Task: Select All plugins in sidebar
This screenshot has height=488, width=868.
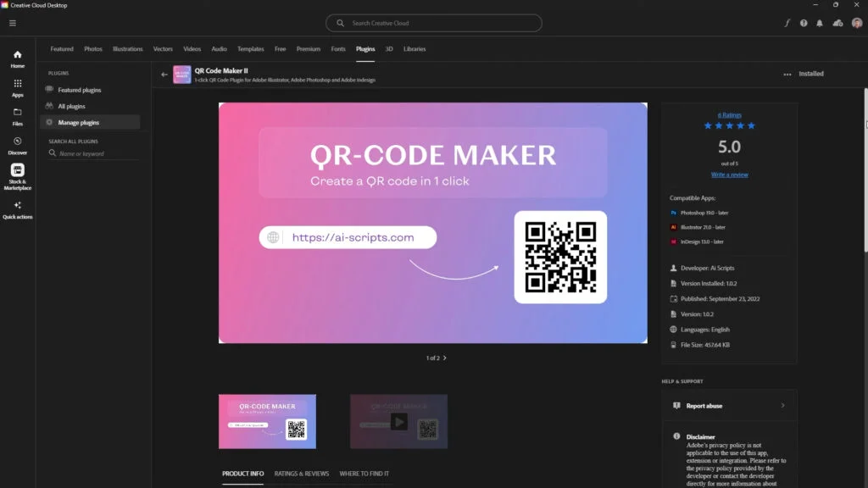Action: pos(90,106)
